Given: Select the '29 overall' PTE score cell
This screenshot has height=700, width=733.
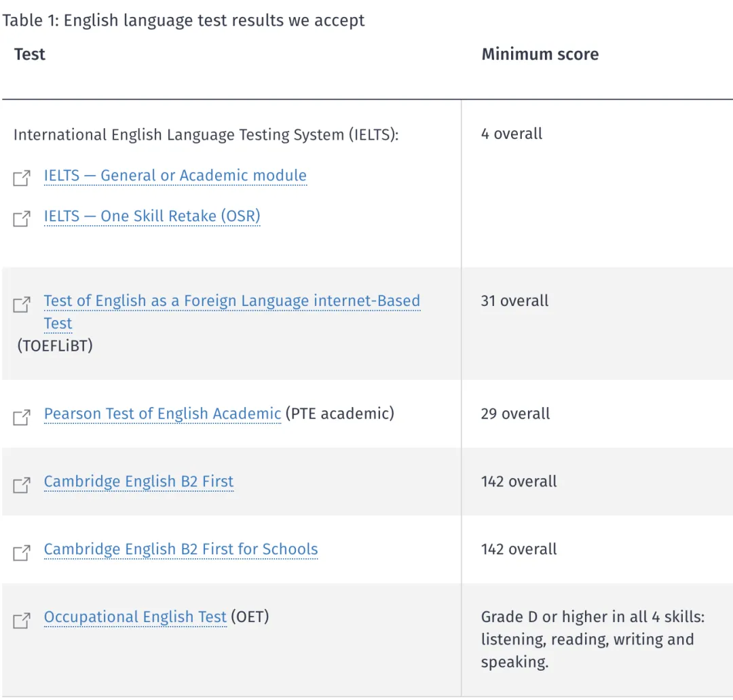Looking at the screenshot, I should (x=515, y=414).
